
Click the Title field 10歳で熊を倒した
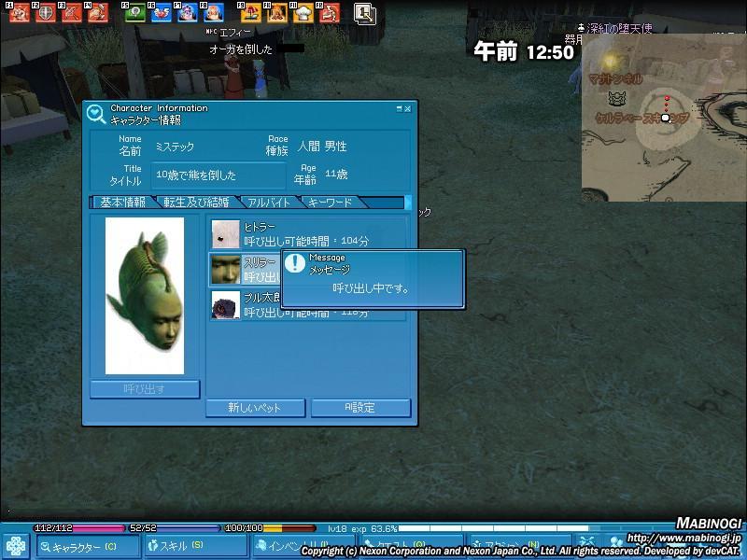coord(218,175)
